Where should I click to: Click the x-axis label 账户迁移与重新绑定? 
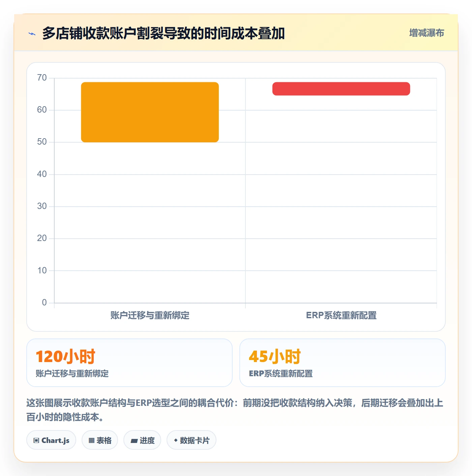tap(150, 316)
